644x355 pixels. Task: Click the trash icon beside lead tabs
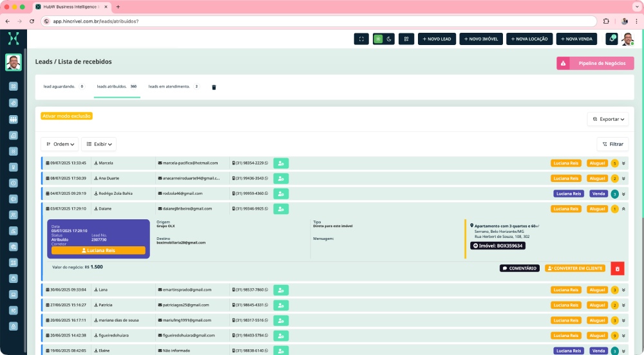point(214,87)
